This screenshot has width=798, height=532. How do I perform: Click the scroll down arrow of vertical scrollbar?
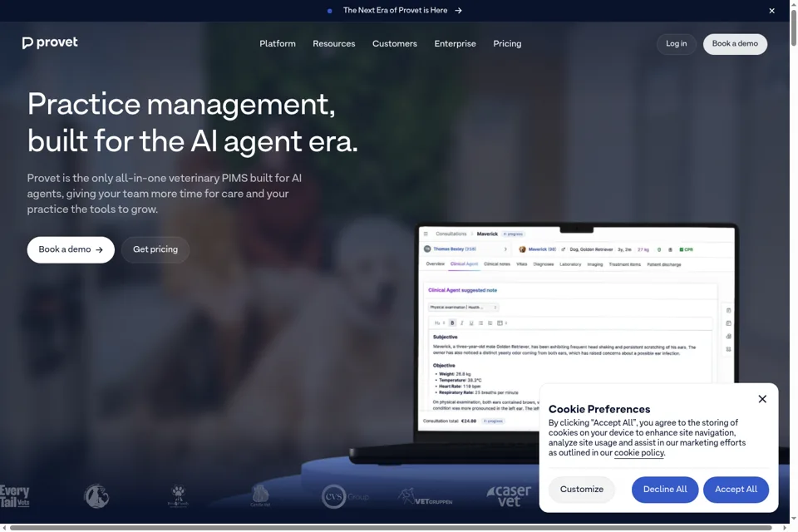[793, 520]
